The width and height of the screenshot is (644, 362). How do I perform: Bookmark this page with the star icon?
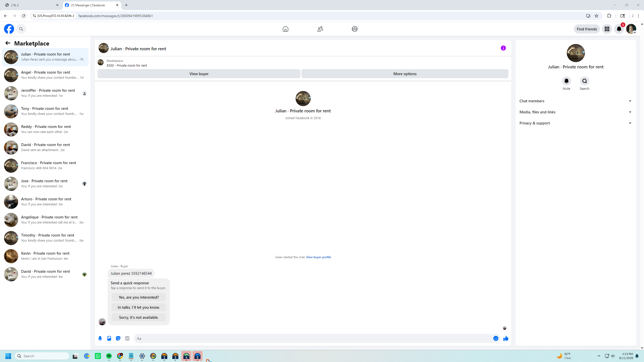coord(596,16)
